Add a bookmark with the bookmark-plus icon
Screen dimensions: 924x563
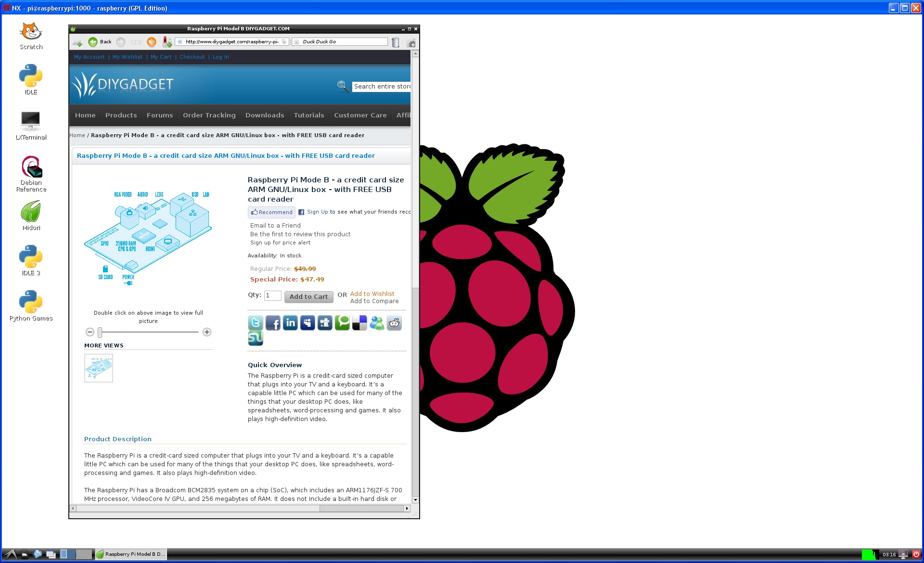coord(167,42)
